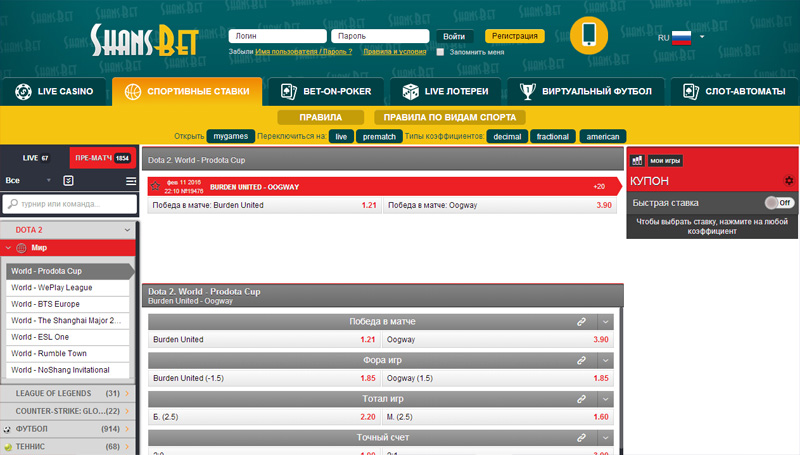Bet on Победа в матче: Oogway 3.90

pyautogui.click(x=499, y=205)
